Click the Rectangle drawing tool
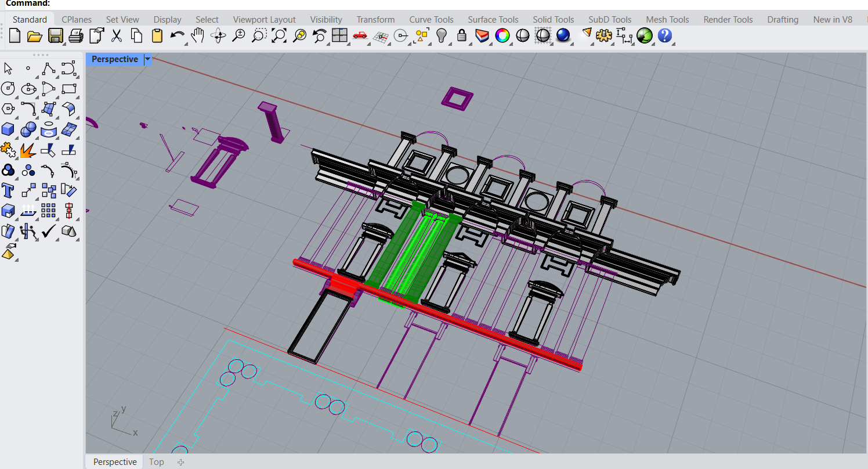The height and width of the screenshot is (469, 868). pos(68,88)
